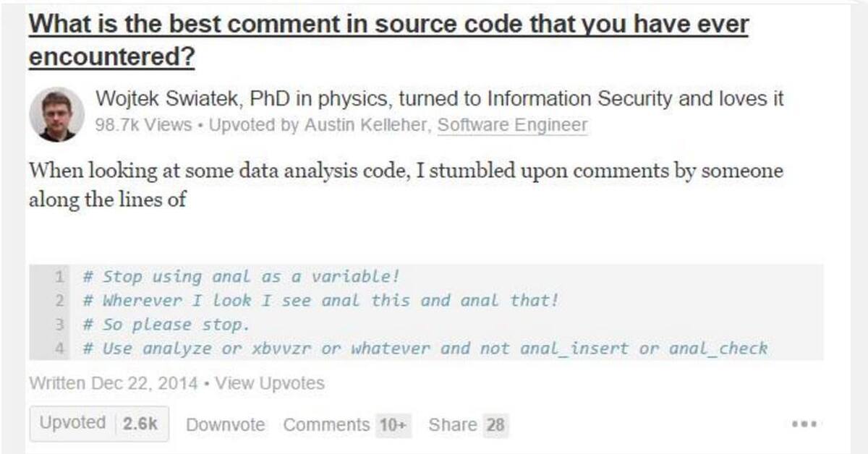868x454 pixels.
Task: Open the Comments section
Action: (x=326, y=425)
